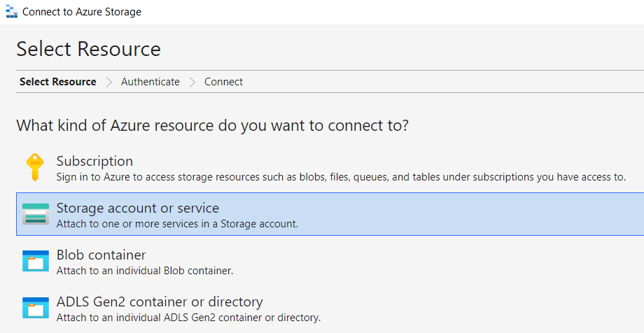Select the Blob container option title
The width and height of the screenshot is (644, 333).
101,255
